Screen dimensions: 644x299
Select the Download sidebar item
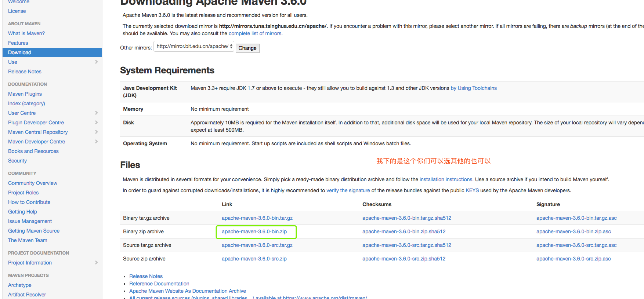52,52
